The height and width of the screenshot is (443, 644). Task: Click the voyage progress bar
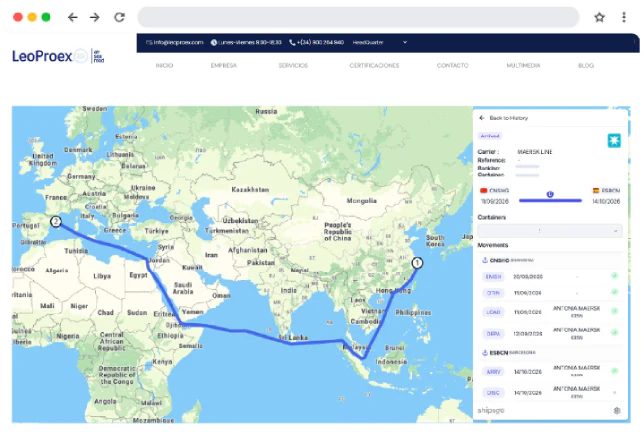click(550, 201)
